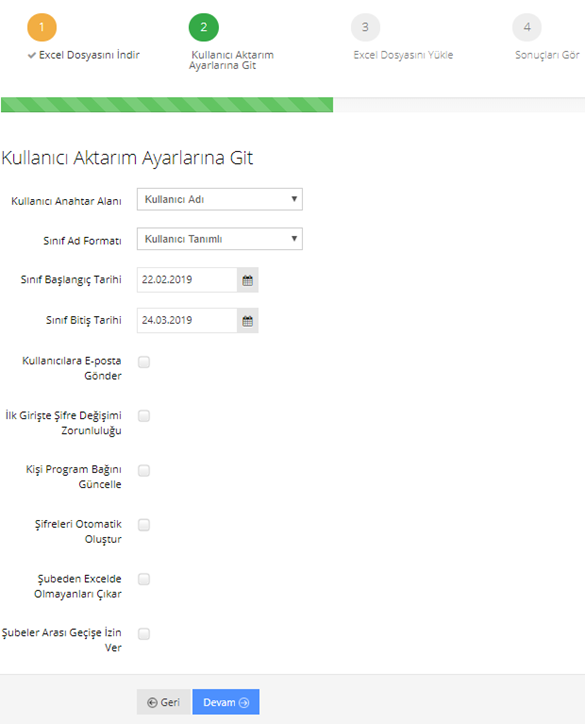Tick Şubeler Arası Geçişe İzin Ver

click(144, 634)
